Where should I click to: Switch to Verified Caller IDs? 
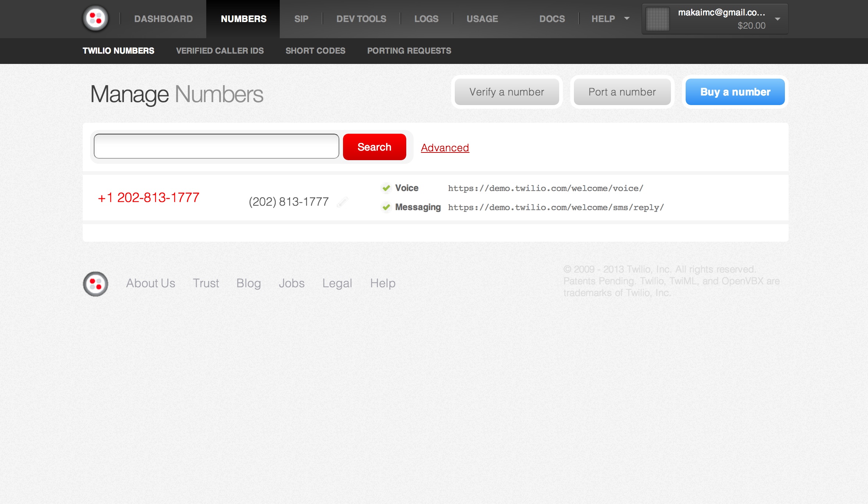click(x=220, y=51)
